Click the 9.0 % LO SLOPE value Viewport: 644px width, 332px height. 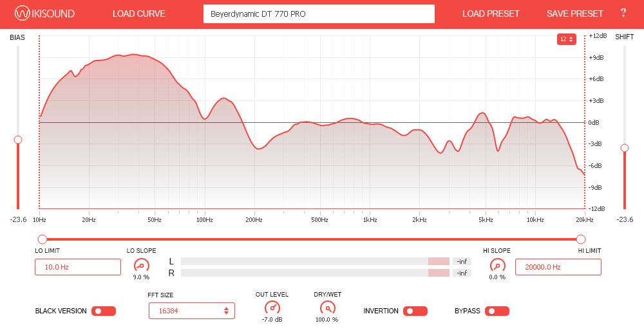141,277
